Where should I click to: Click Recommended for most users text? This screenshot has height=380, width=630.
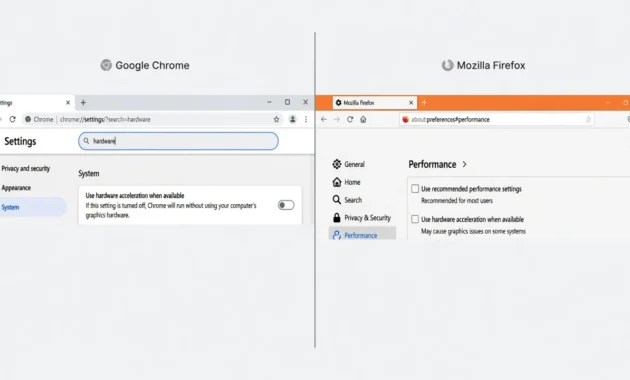click(457, 200)
